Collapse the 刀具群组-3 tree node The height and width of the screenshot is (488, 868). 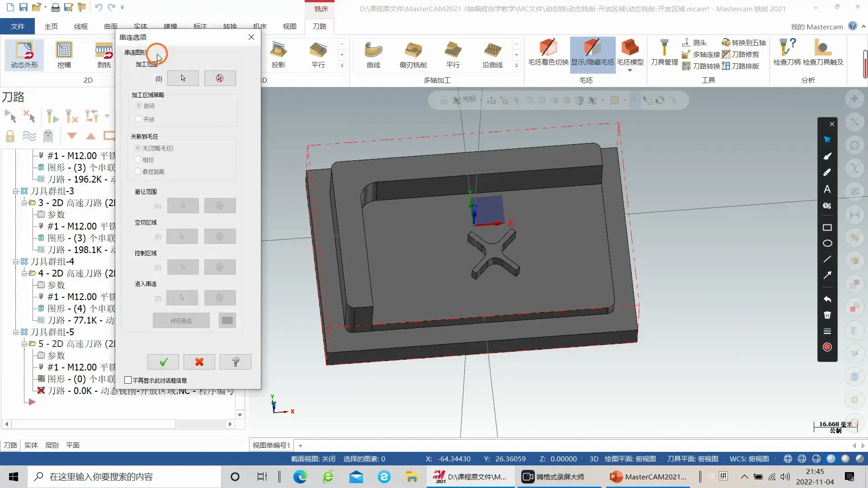[x=15, y=191]
